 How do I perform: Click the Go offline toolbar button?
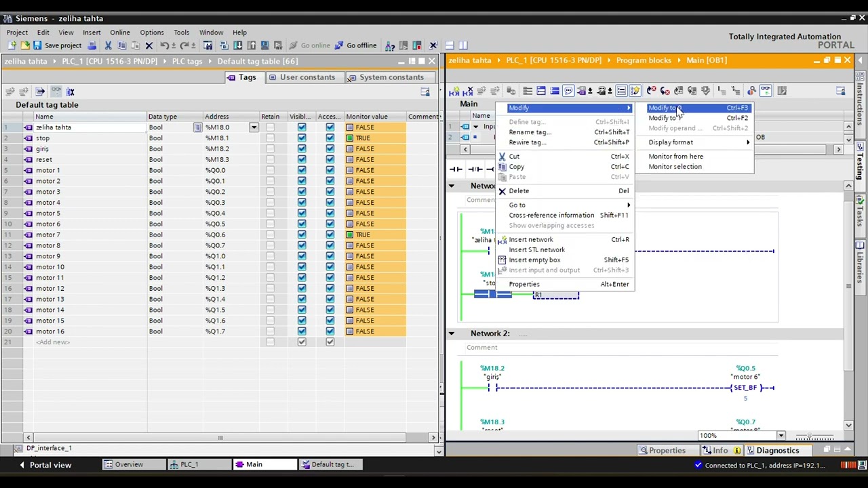click(x=355, y=45)
